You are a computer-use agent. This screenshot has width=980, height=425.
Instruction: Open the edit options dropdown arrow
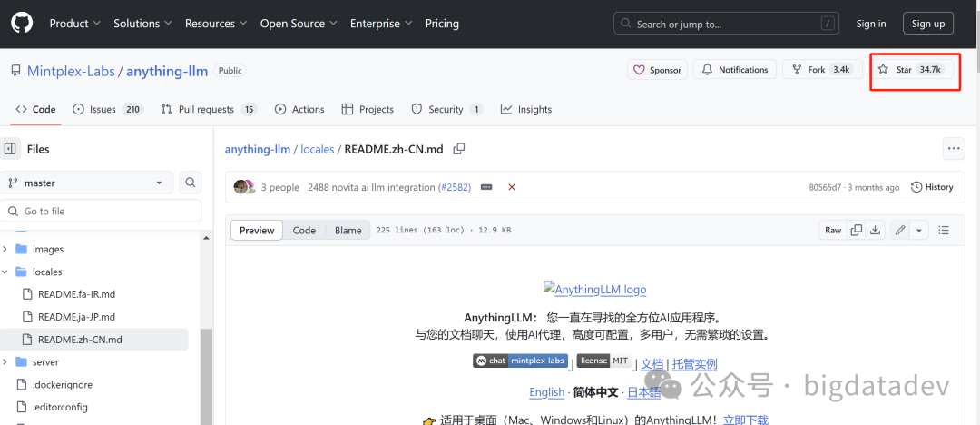tap(918, 231)
